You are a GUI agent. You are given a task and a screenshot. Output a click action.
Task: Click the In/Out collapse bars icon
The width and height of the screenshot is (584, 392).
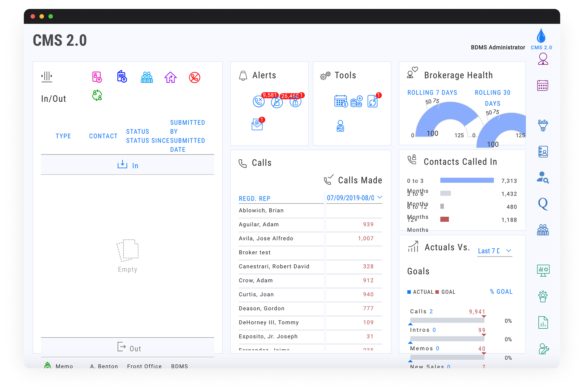[x=47, y=77]
